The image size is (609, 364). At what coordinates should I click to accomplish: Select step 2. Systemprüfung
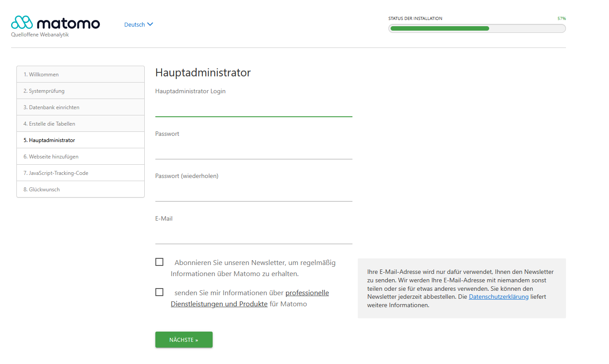click(80, 91)
